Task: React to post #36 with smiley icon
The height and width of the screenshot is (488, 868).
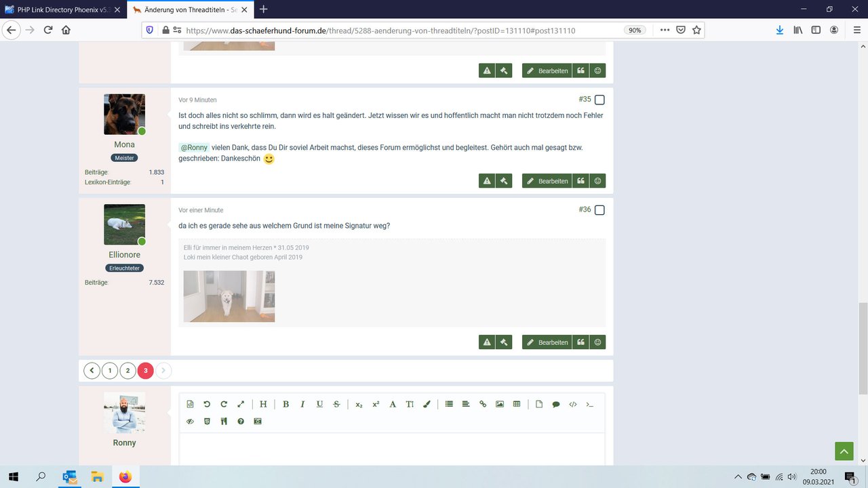Action: (597, 342)
